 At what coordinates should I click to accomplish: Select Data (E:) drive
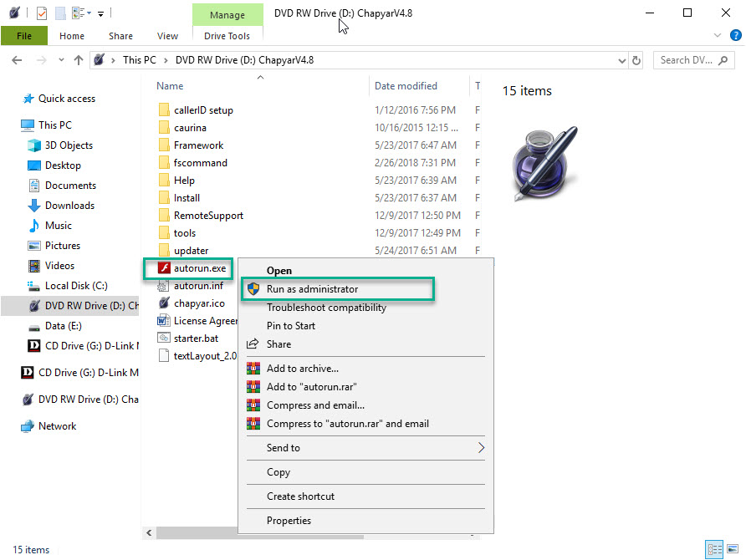point(63,326)
